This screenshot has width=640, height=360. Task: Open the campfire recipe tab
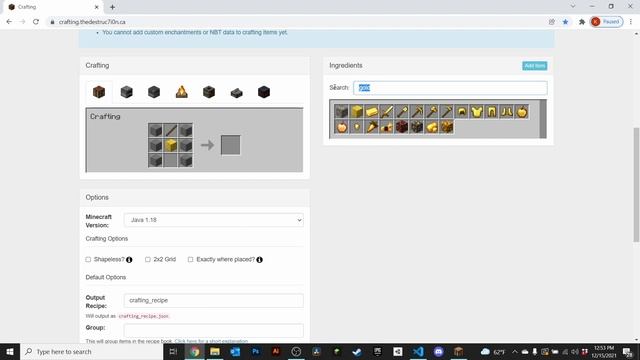[182, 92]
